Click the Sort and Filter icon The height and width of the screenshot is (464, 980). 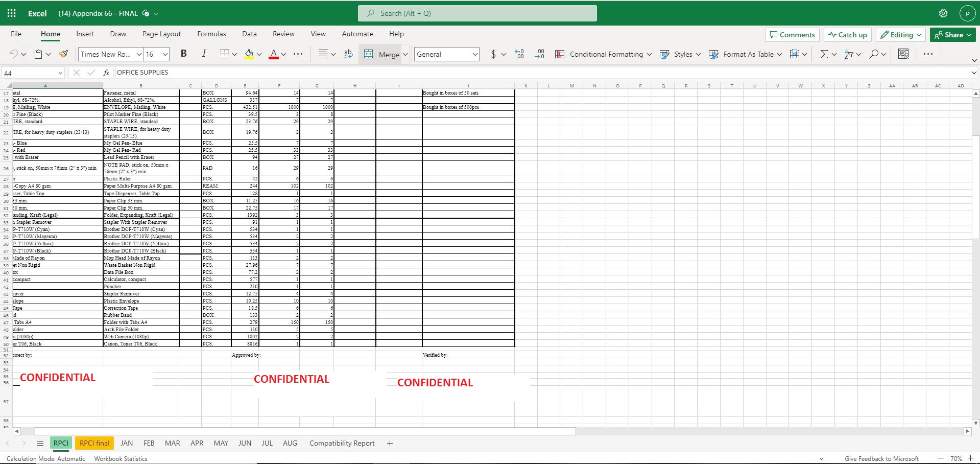click(x=849, y=54)
